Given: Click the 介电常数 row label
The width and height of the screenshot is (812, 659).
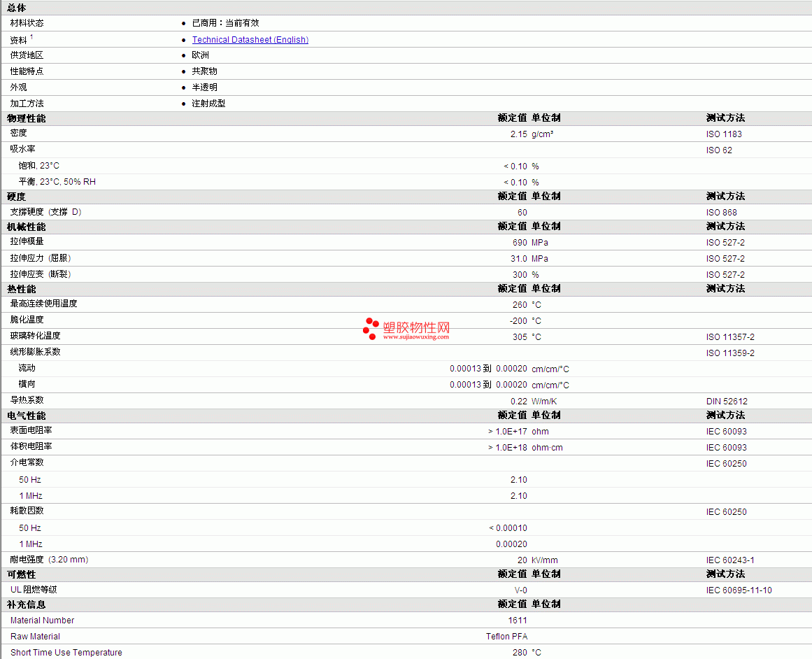Looking at the screenshot, I should coord(27,462).
